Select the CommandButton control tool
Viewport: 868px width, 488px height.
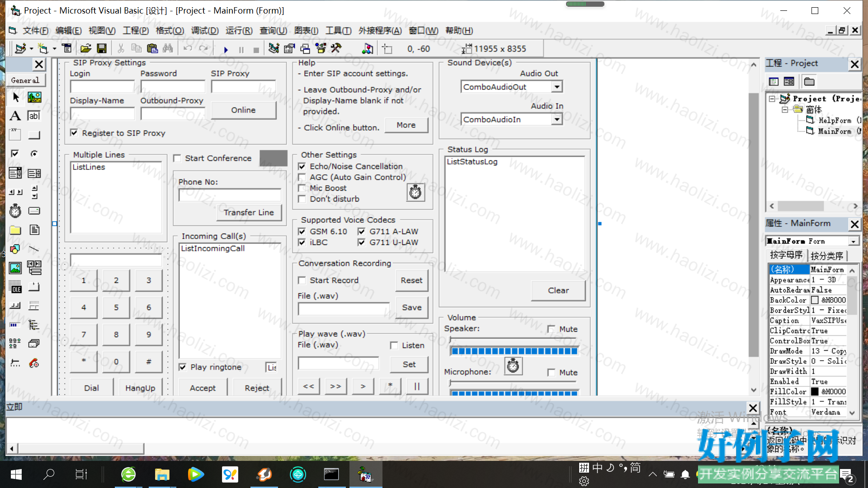[x=34, y=135]
